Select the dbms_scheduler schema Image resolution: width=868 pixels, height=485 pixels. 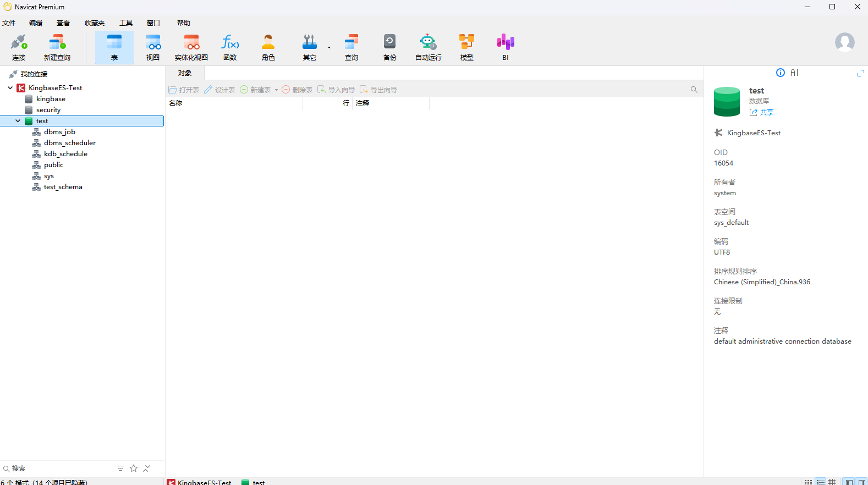[x=70, y=143]
